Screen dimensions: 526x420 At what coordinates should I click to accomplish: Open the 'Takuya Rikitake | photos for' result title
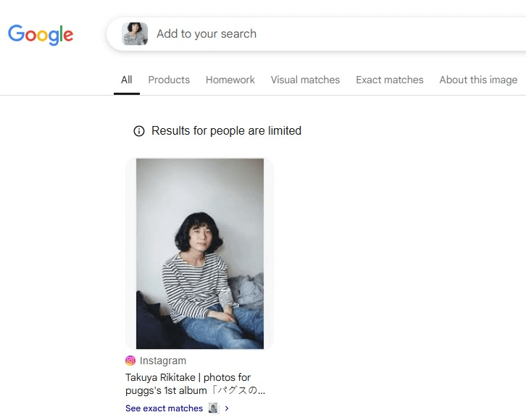click(188, 377)
